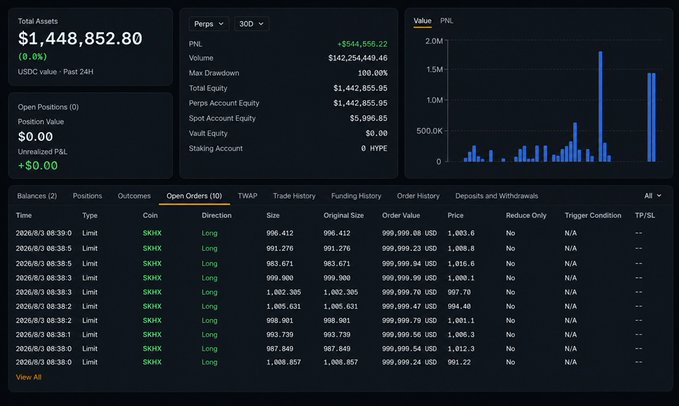Viewport: 679px width, 406px height.
Task: Select the Total Equity row value
Action: tap(360, 88)
